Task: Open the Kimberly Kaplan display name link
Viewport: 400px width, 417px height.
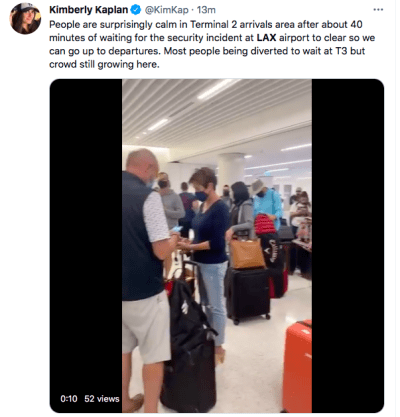Action: 89,10
